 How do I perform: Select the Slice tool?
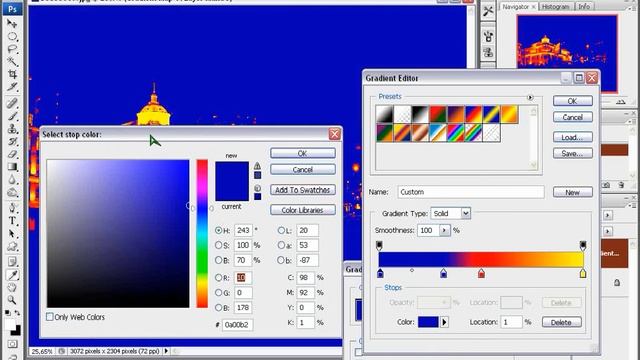[x=12, y=87]
